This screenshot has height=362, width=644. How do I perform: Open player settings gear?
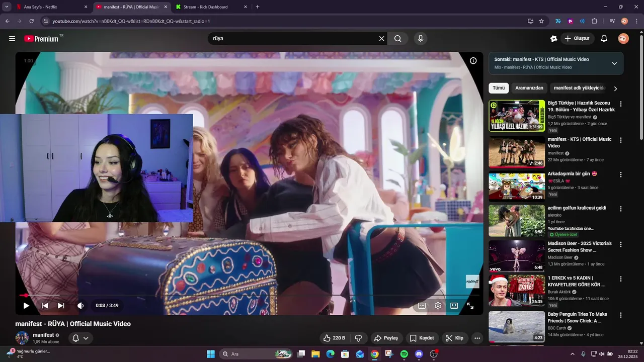[438, 306]
